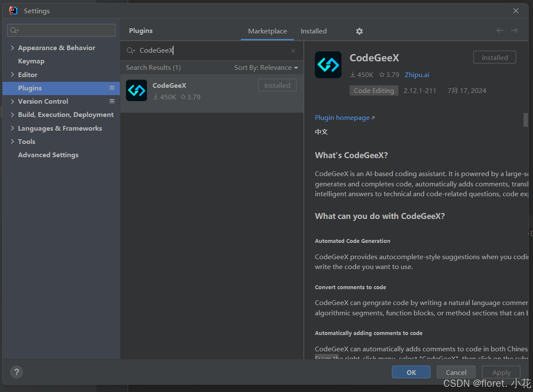Image resolution: width=533 pixels, height=392 pixels.
Task: Click the Code Editing tag
Action: pyautogui.click(x=374, y=90)
